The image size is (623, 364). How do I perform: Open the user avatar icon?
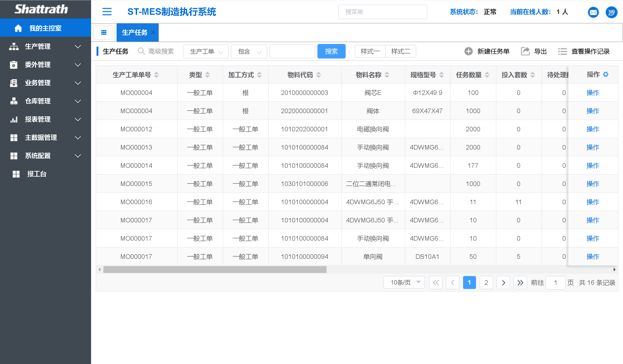[x=611, y=12]
